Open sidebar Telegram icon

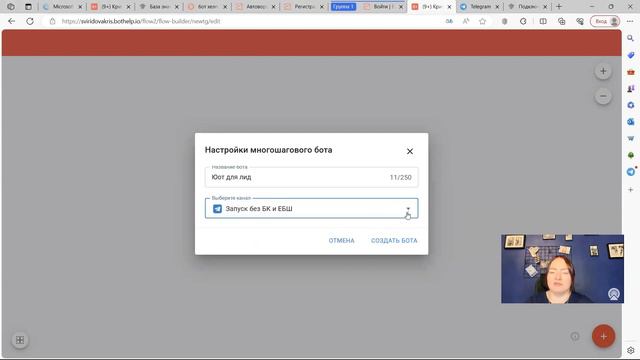pos(631,172)
